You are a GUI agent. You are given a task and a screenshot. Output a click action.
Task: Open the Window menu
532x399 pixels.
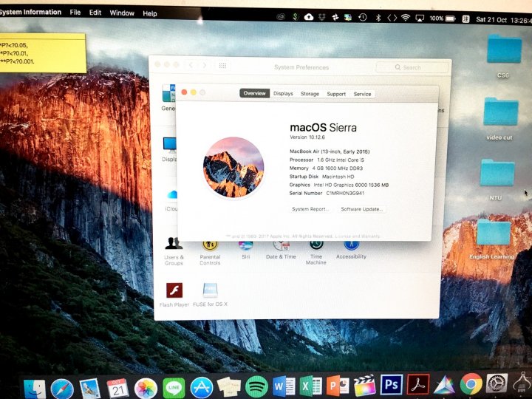click(x=122, y=13)
